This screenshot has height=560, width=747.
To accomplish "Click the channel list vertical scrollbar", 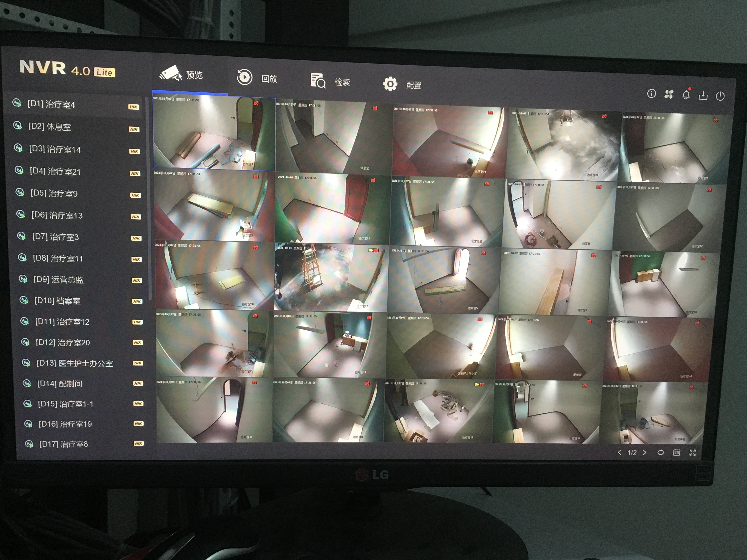I will (x=149, y=199).
